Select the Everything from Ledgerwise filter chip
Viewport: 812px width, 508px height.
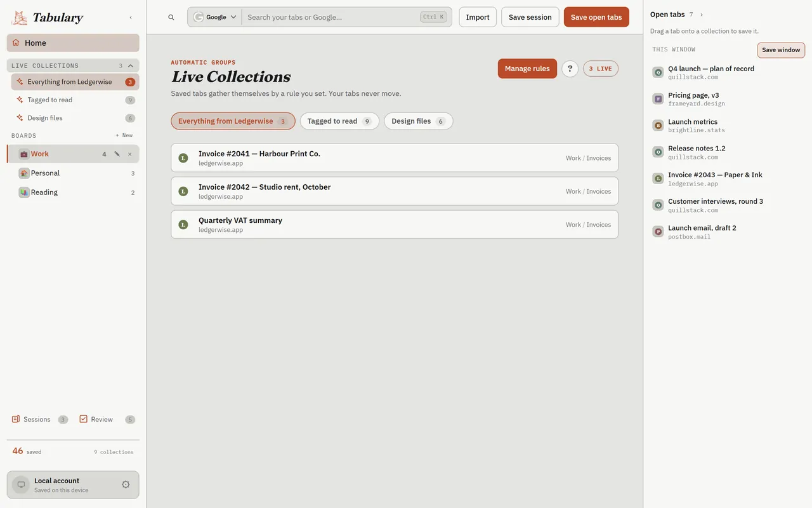coord(233,121)
